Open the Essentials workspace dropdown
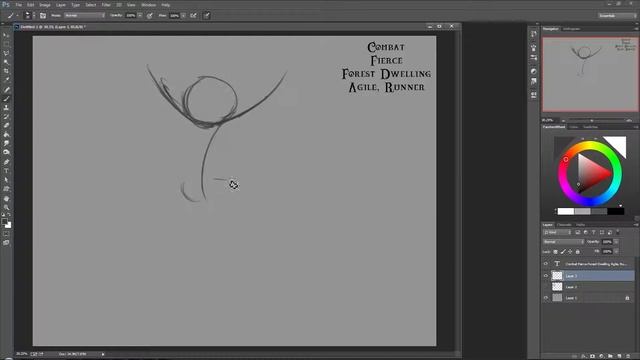The width and height of the screenshot is (640, 360). point(617,16)
